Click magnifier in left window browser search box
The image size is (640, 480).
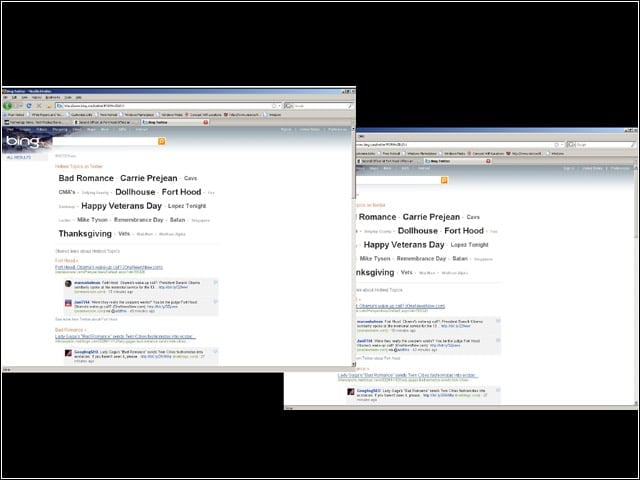point(350,106)
